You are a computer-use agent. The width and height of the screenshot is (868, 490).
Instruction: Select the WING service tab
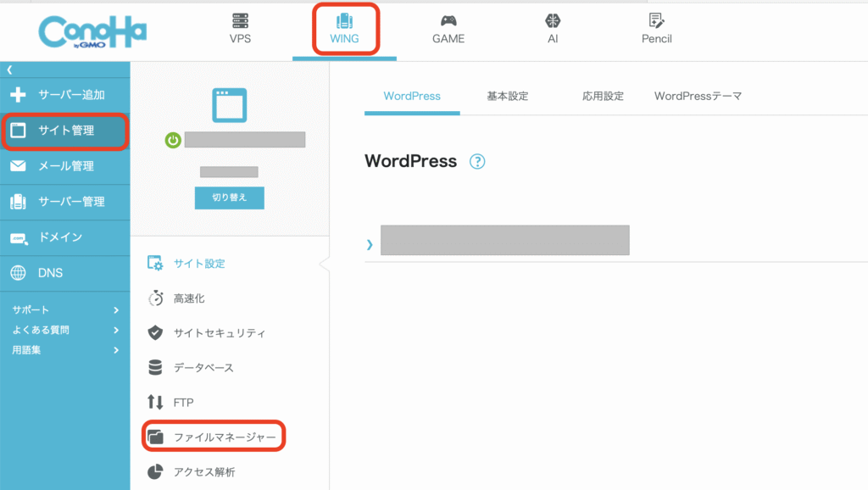344,29
